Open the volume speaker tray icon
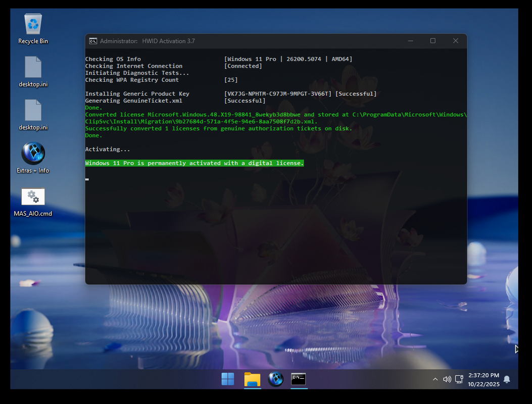Screen dimensions: 532x404 point(447,379)
